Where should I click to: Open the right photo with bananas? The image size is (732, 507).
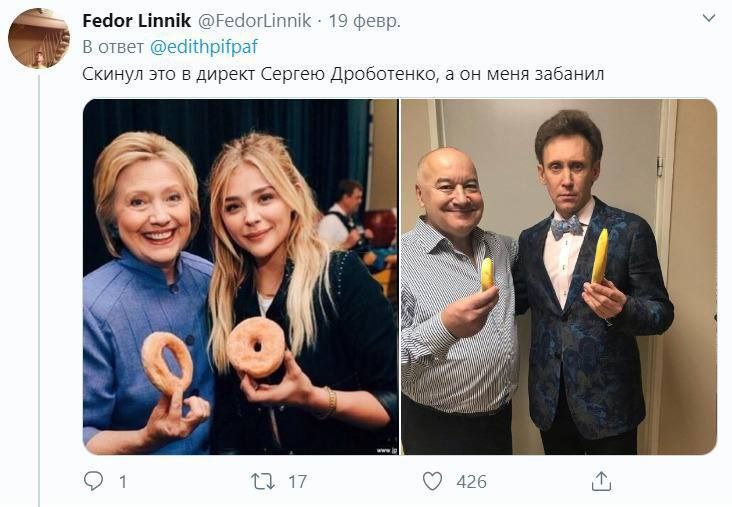pos(558,276)
